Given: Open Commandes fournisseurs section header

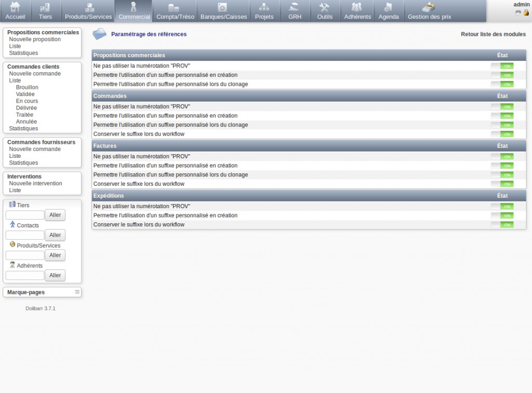Looking at the screenshot, I should click(x=41, y=142).
